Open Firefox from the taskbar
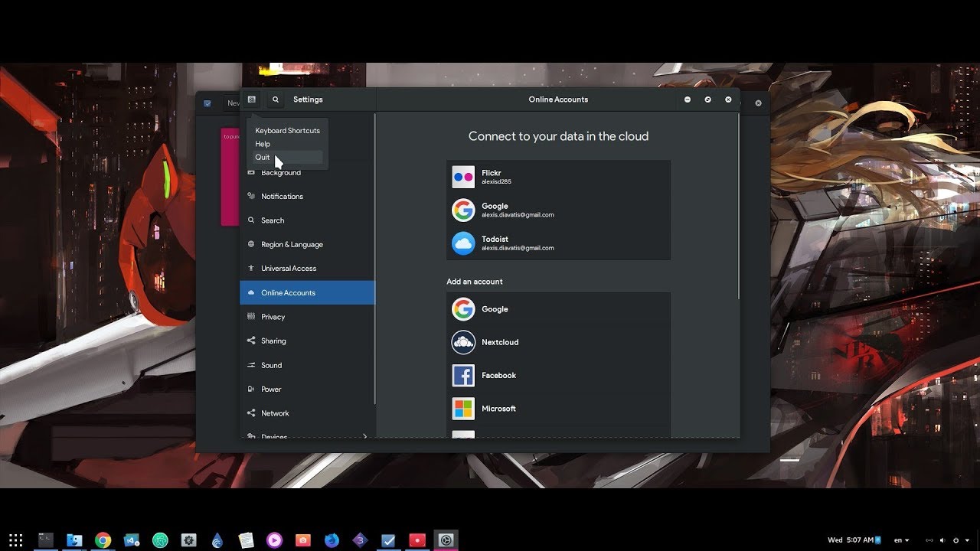This screenshot has height=551, width=980. coord(332,540)
